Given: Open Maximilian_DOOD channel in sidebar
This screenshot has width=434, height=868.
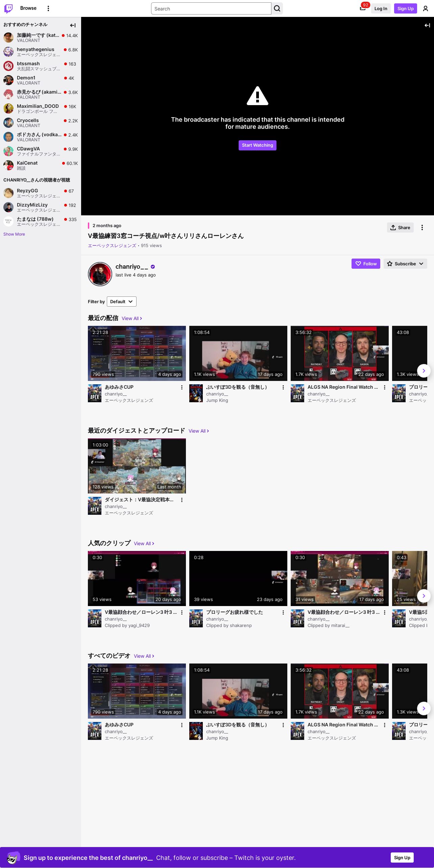Looking at the screenshot, I should pos(41,108).
